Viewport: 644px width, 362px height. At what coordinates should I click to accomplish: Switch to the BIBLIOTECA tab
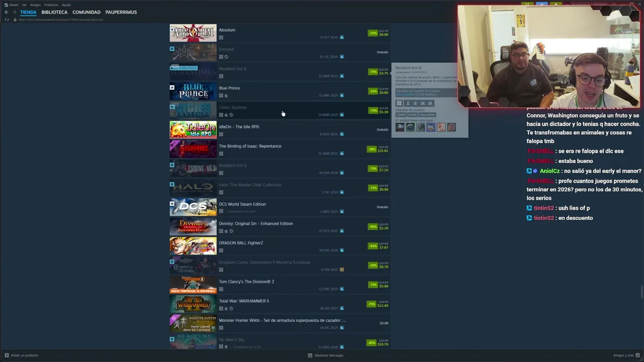pos(54,12)
